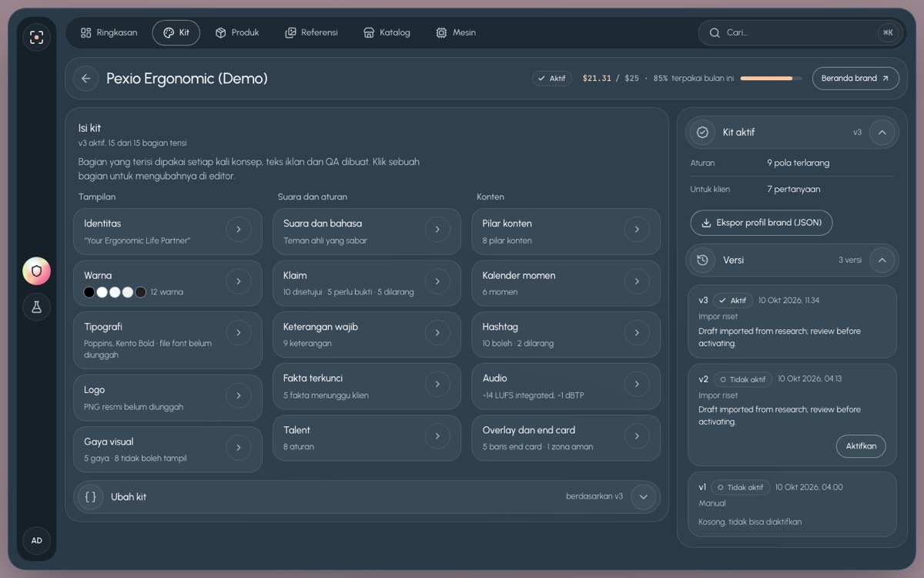
Task: Open the lab flask icon in sidebar
Action: point(36,307)
